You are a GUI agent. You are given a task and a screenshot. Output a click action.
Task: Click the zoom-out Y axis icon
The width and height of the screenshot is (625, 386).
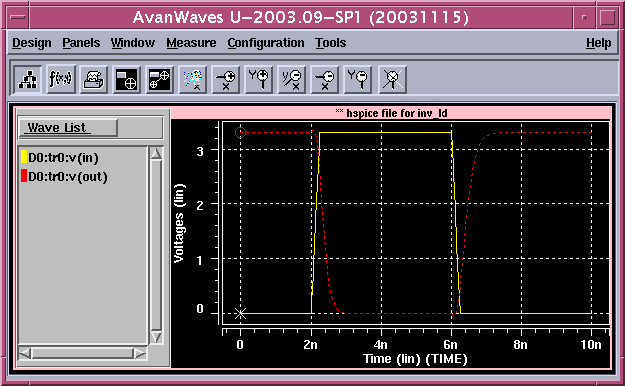click(358, 79)
